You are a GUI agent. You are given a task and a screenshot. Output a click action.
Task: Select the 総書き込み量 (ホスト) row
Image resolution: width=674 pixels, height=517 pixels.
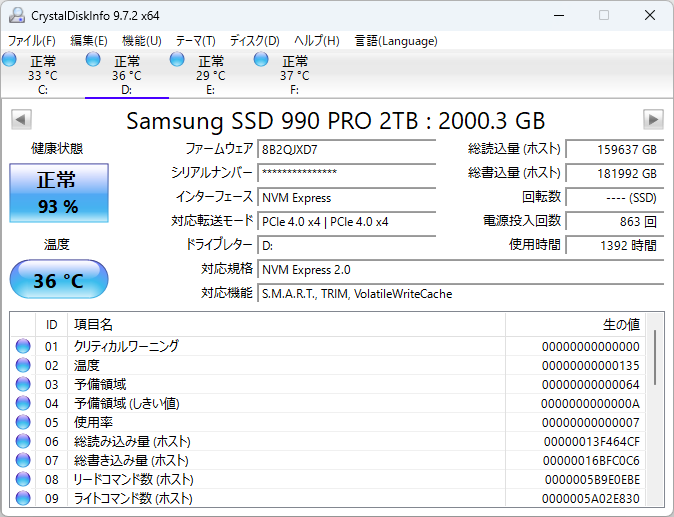click(x=328, y=460)
